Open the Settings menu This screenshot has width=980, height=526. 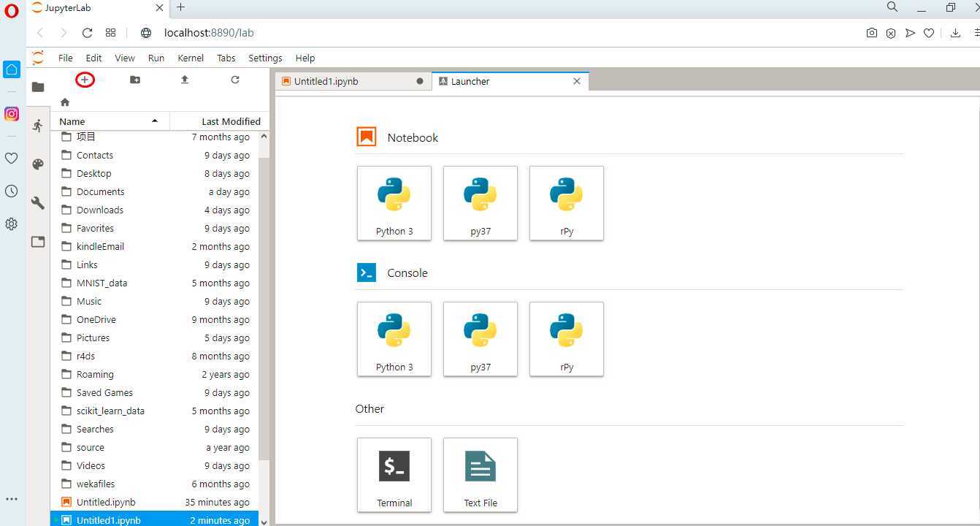(x=265, y=58)
